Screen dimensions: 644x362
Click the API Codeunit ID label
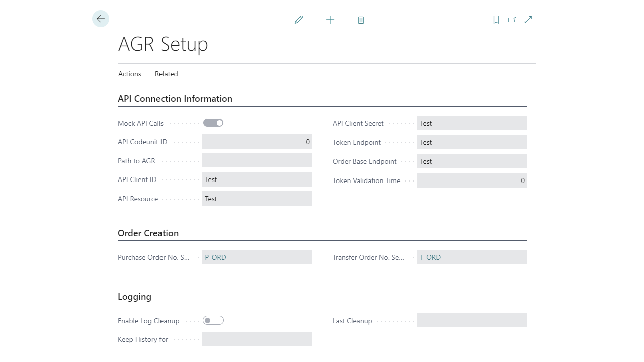142,142
